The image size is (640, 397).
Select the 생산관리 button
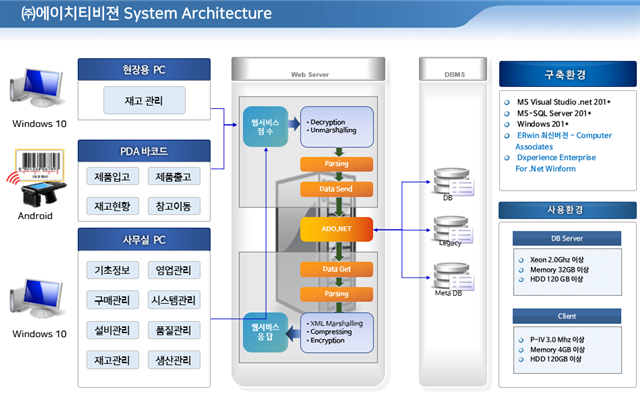[174, 360]
